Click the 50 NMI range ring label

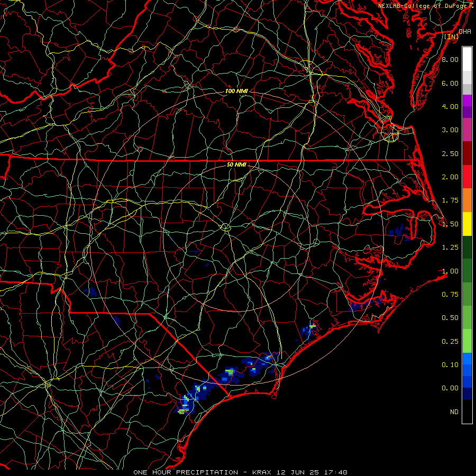(236, 165)
